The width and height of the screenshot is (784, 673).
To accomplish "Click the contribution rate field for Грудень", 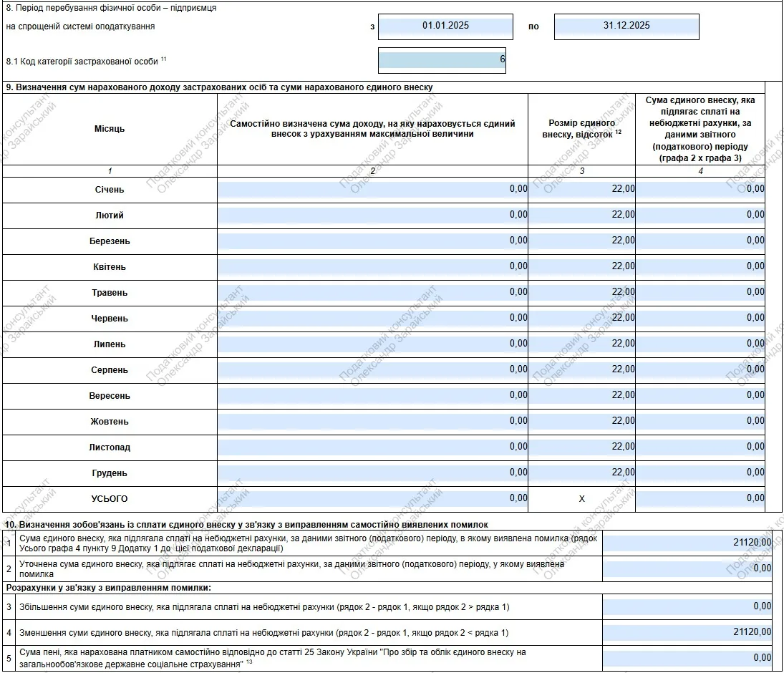I will [x=581, y=473].
